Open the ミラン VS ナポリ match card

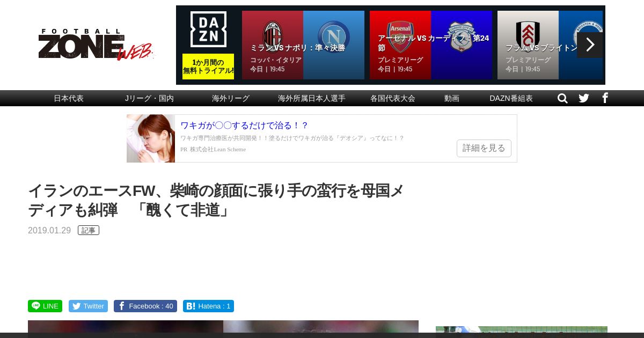(303, 45)
